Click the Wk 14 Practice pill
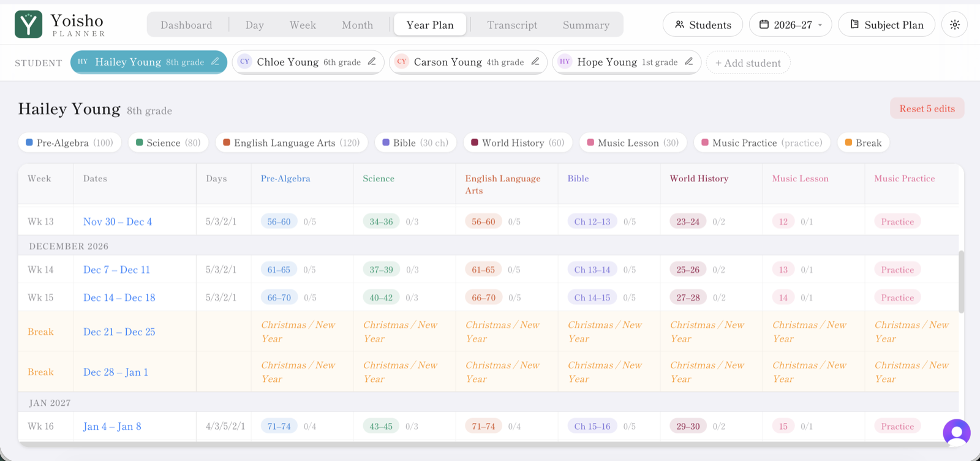The width and height of the screenshot is (980, 461). tap(897, 270)
